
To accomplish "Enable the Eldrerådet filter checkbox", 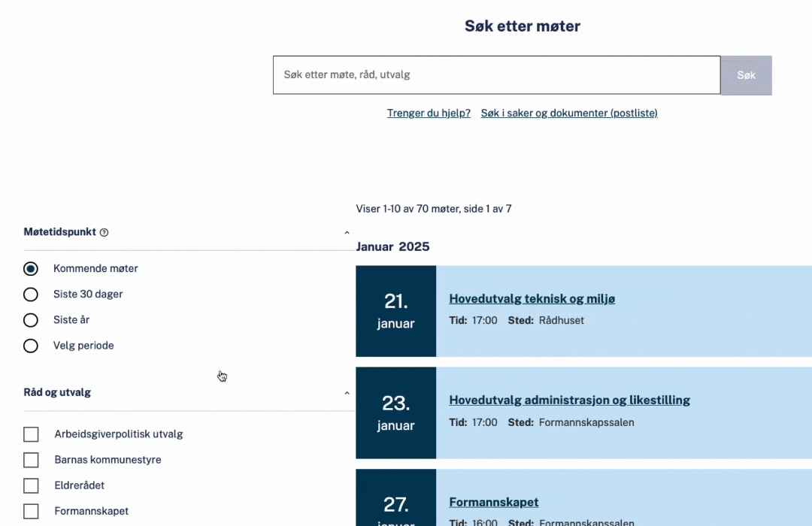I will click(31, 485).
